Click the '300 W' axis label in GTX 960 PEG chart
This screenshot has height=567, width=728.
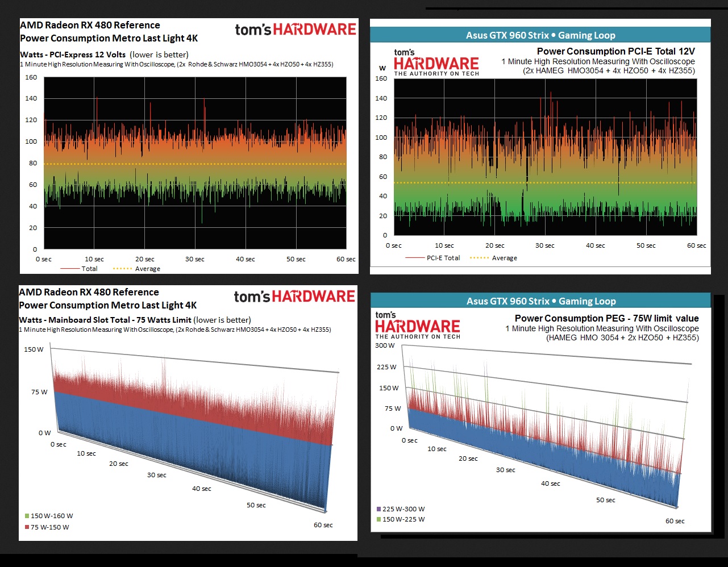[x=385, y=345]
